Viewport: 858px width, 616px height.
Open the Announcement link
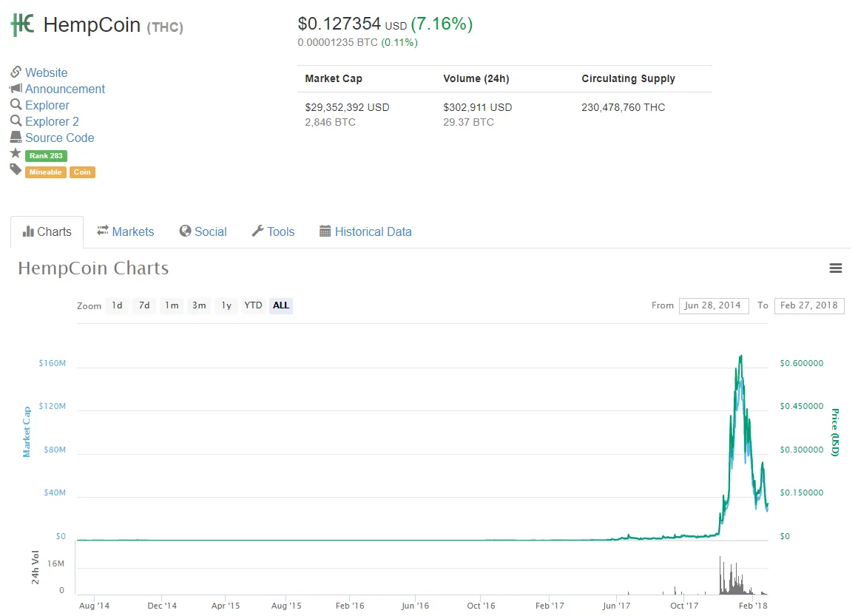pos(65,89)
